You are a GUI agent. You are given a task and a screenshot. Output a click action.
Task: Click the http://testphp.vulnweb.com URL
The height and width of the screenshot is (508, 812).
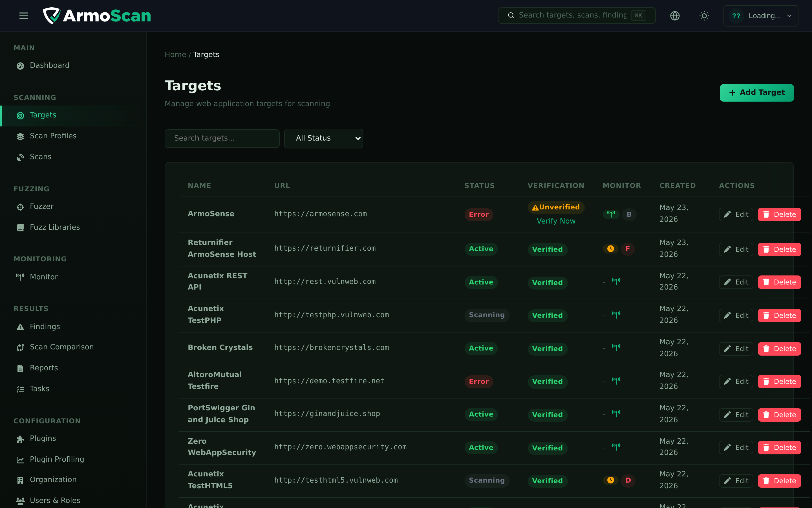click(x=332, y=315)
